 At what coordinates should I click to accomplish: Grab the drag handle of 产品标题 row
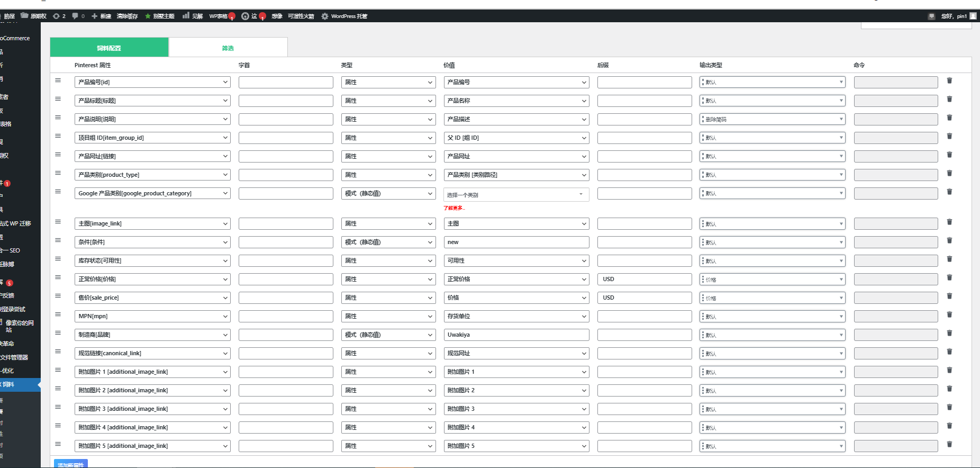click(x=58, y=99)
